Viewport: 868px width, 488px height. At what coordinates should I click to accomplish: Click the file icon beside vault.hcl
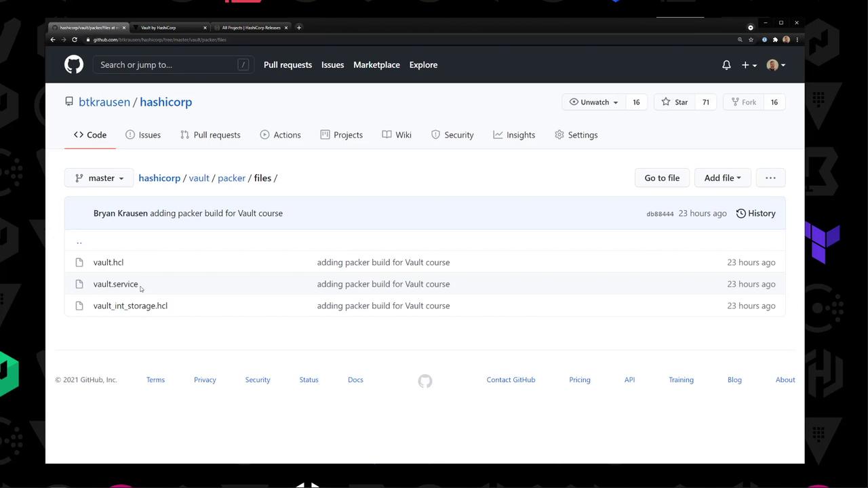(x=79, y=262)
